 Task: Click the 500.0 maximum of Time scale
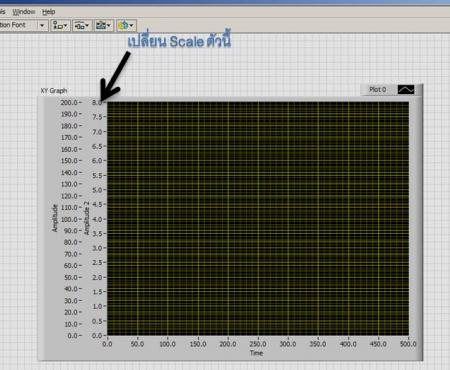click(408, 344)
